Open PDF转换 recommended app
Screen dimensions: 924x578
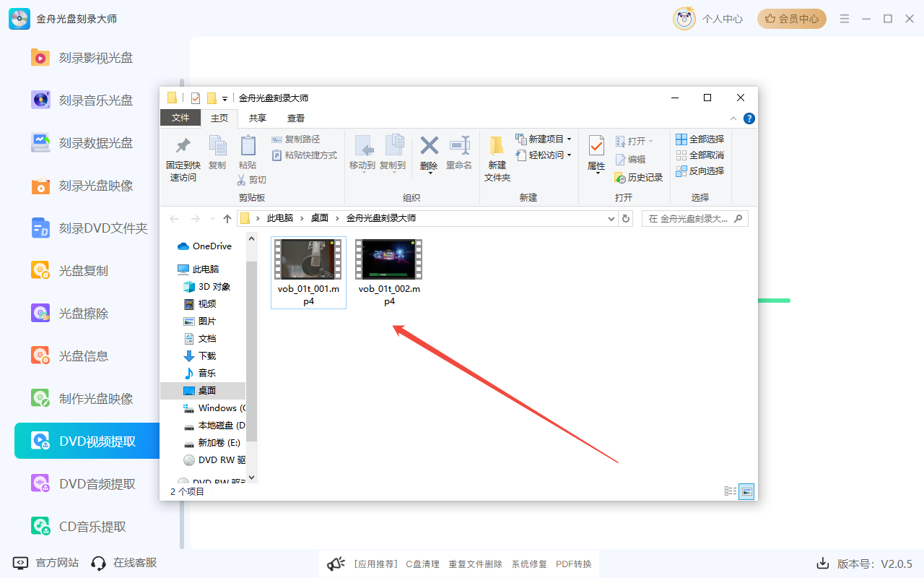coord(574,564)
